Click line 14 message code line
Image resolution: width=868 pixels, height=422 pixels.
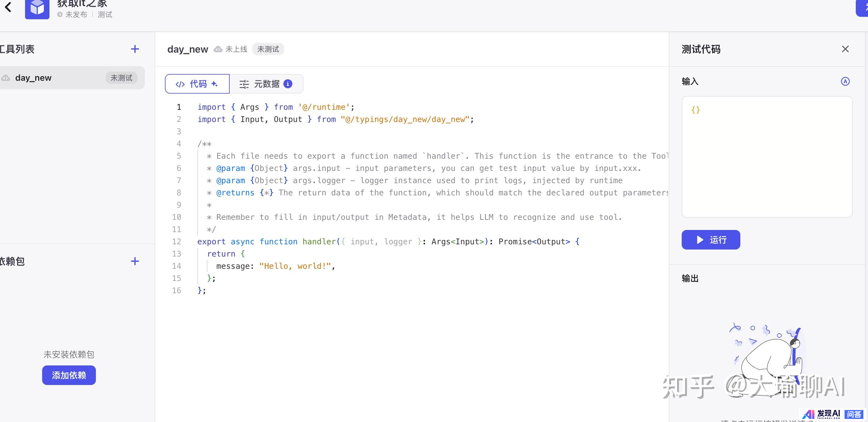(275, 266)
